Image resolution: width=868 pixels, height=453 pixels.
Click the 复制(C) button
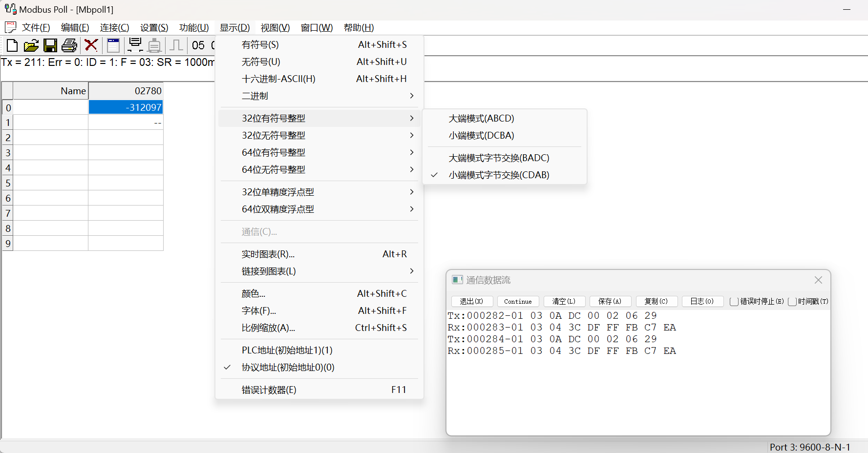pyautogui.click(x=656, y=302)
